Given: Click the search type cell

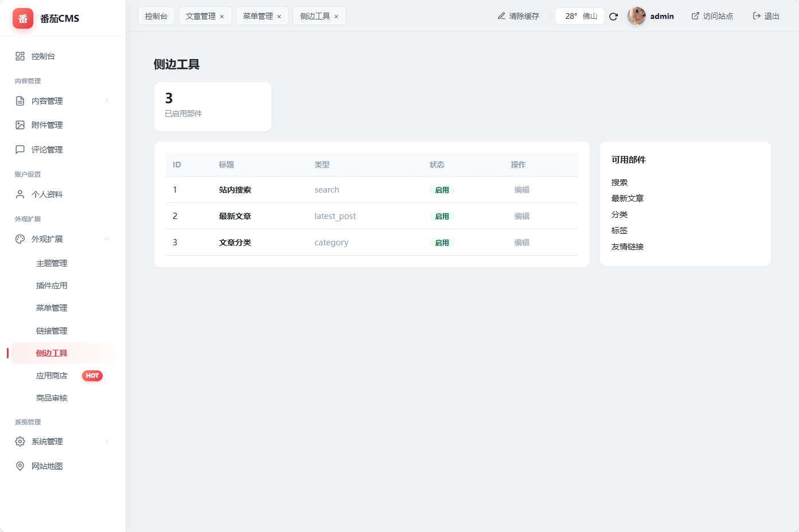Looking at the screenshot, I should coord(327,190).
